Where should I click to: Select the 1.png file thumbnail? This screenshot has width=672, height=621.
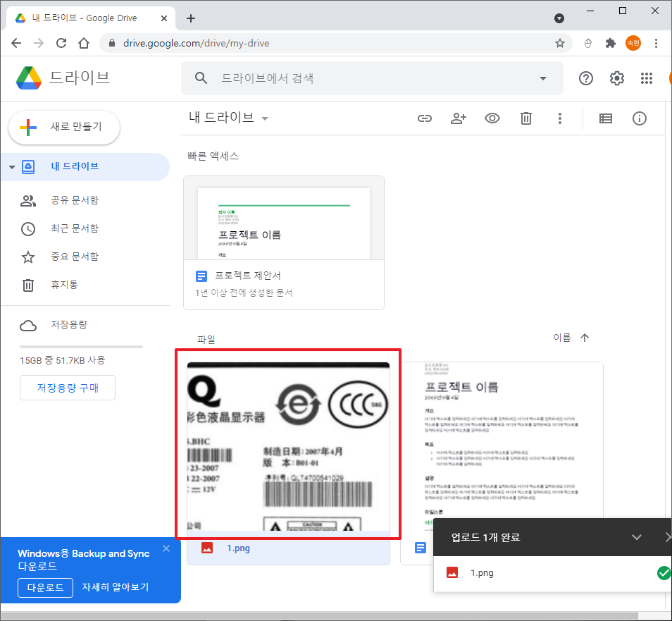[288, 446]
